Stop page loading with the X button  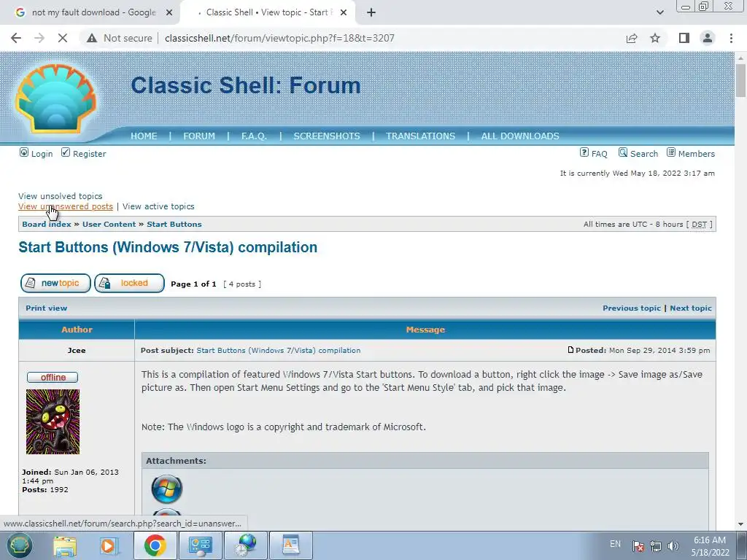[x=63, y=38]
